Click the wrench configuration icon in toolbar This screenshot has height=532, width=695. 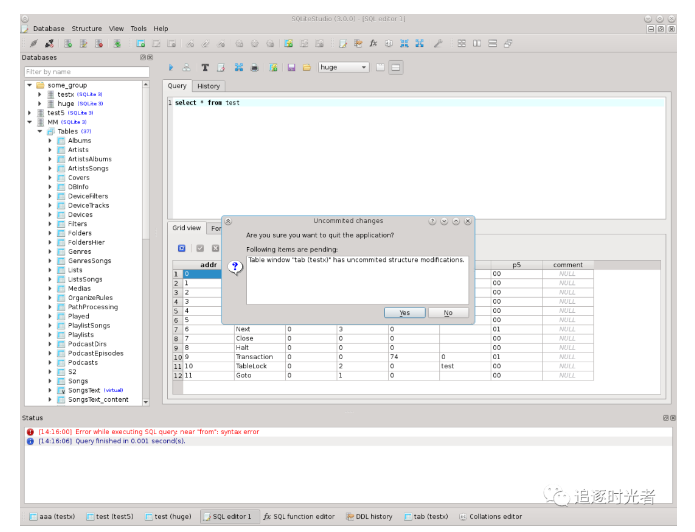click(437, 43)
